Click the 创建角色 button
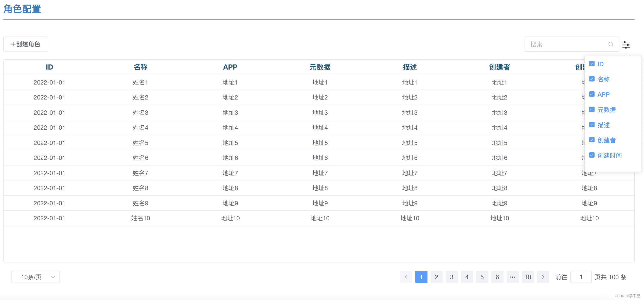This screenshot has width=644, height=300. tap(25, 44)
